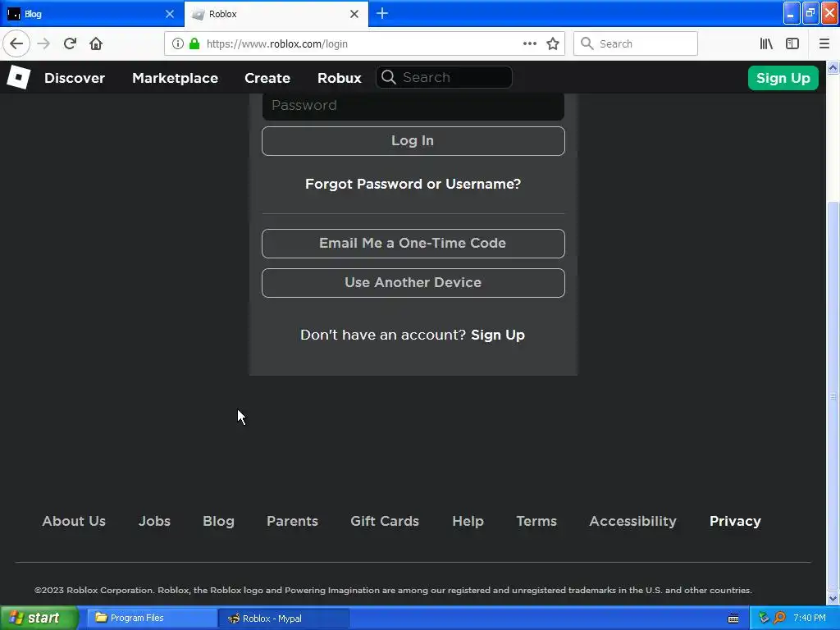840x630 pixels.
Task: Open a new tab with plus icon
Action: point(382,13)
